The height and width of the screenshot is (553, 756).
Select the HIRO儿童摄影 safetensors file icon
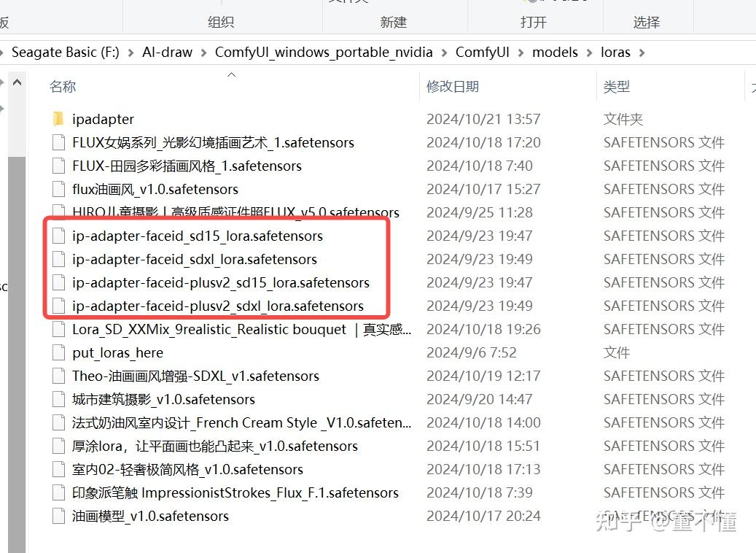click(x=58, y=212)
